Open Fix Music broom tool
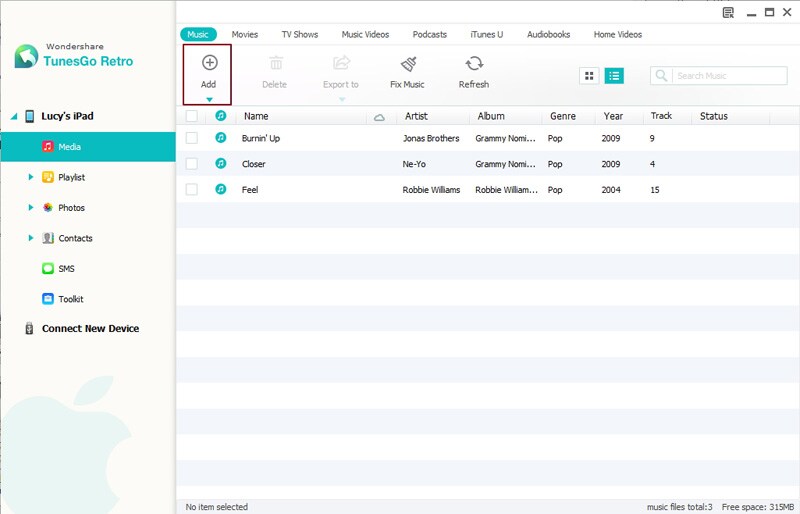 (x=409, y=64)
